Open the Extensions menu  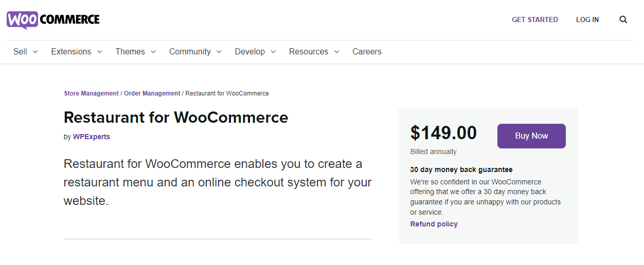[x=71, y=51]
